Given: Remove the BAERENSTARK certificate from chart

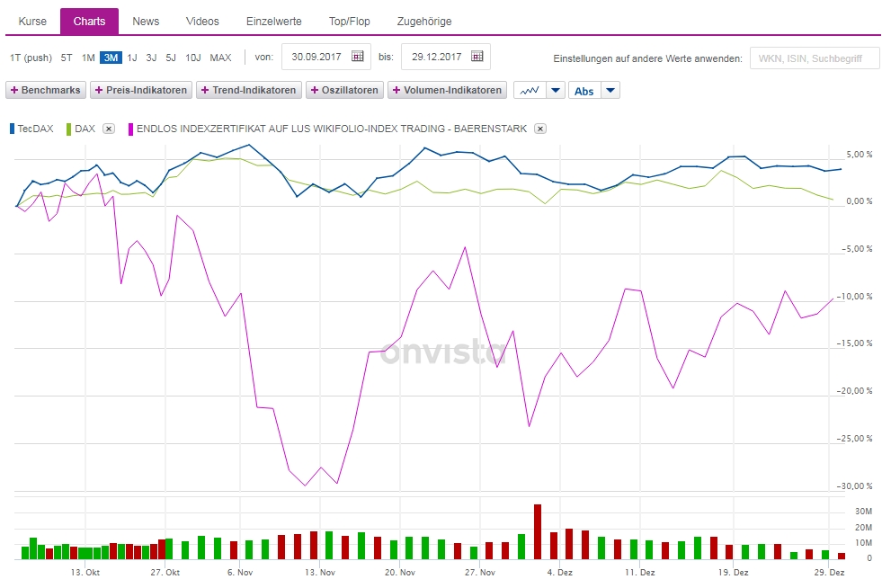Looking at the screenshot, I should point(540,129).
